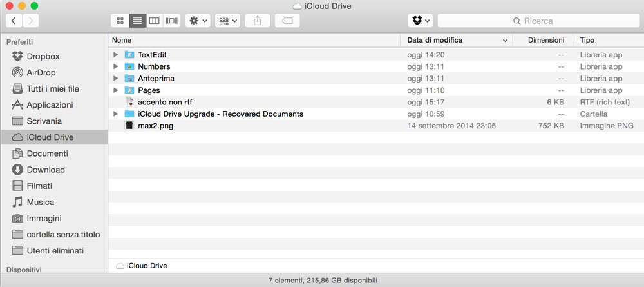Open Dropbox label in the sidebar
This screenshot has width=644, height=287.
pos(43,56)
